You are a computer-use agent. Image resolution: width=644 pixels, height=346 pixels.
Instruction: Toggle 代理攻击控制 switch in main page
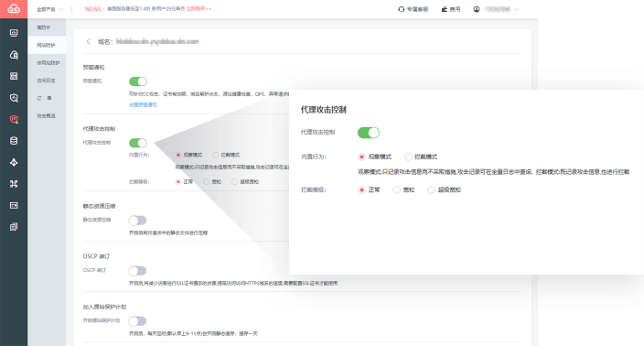[138, 143]
